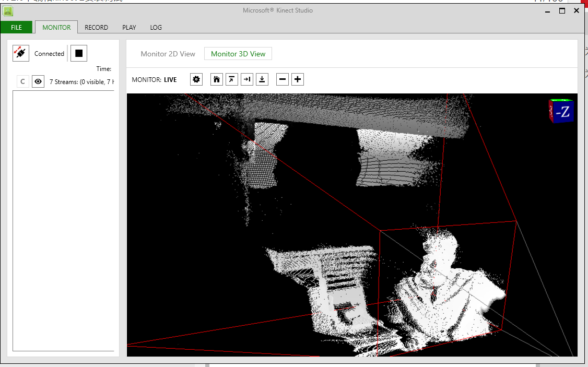The image size is (588, 367).
Task: Reset camera with the home icon
Action: [x=216, y=79]
